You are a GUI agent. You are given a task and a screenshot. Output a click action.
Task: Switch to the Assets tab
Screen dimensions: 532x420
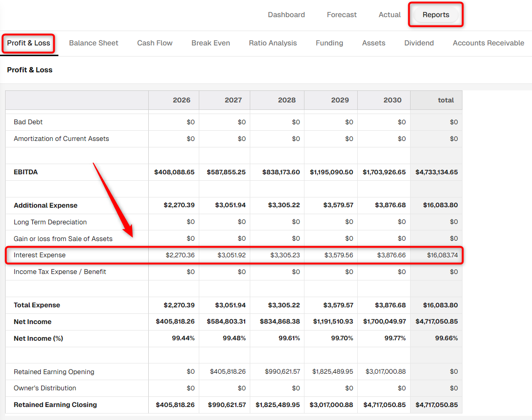[x=374, y=43]
